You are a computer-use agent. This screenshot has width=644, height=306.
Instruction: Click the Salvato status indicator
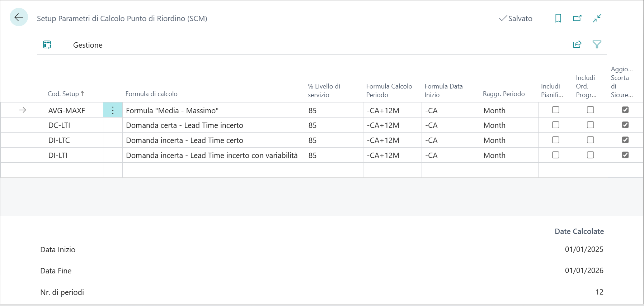click(x=516, y=19)
